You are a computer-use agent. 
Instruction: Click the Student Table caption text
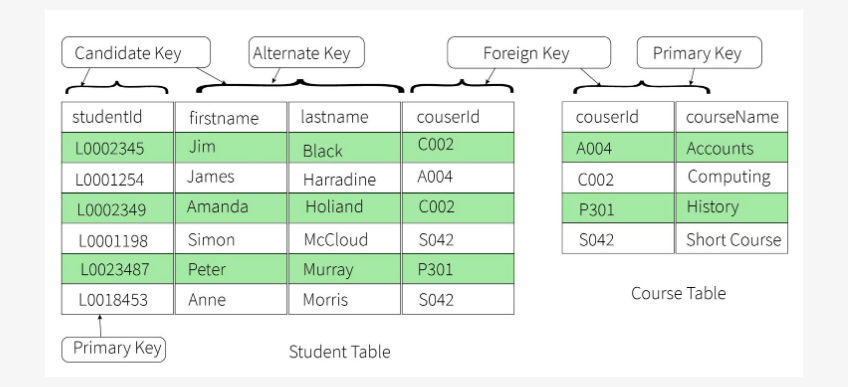(x=339, y=352)
